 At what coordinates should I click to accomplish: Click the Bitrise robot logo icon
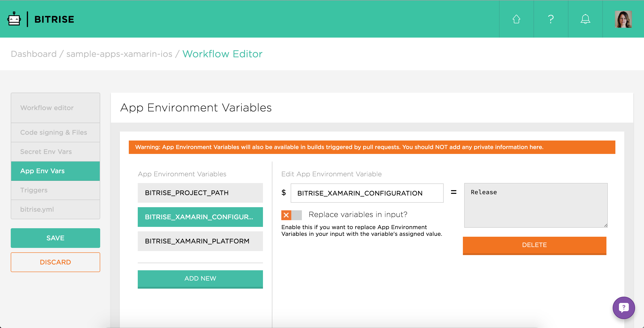(x=14, y=19)
